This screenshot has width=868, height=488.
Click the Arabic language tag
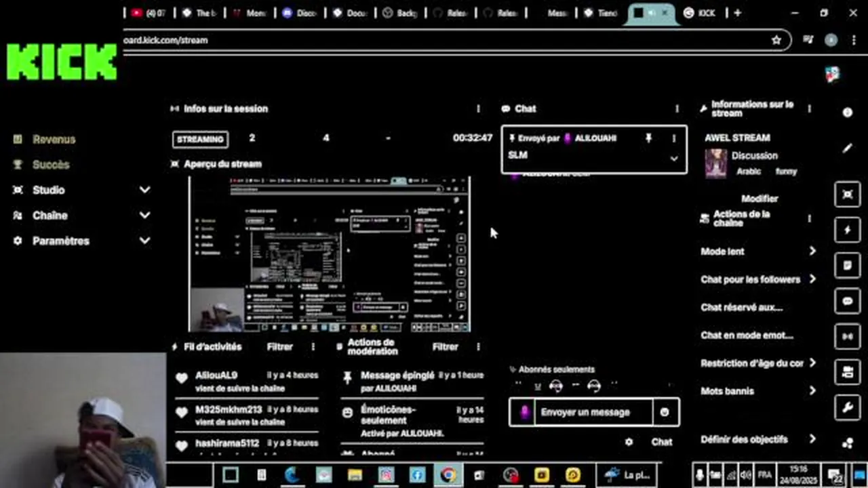click(x=749, y=171)
